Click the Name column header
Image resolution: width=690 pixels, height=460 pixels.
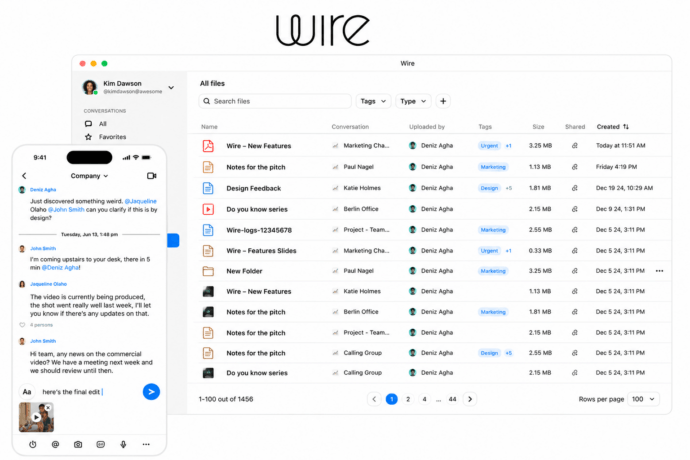click(x=209, y=127)
